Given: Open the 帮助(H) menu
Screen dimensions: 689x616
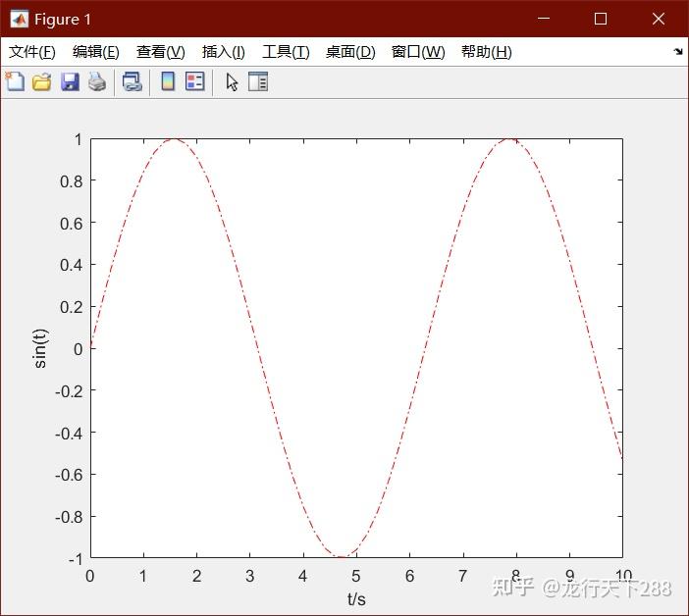Looking at the screenshot, I should pyautogui.click(x=487, y=52).
